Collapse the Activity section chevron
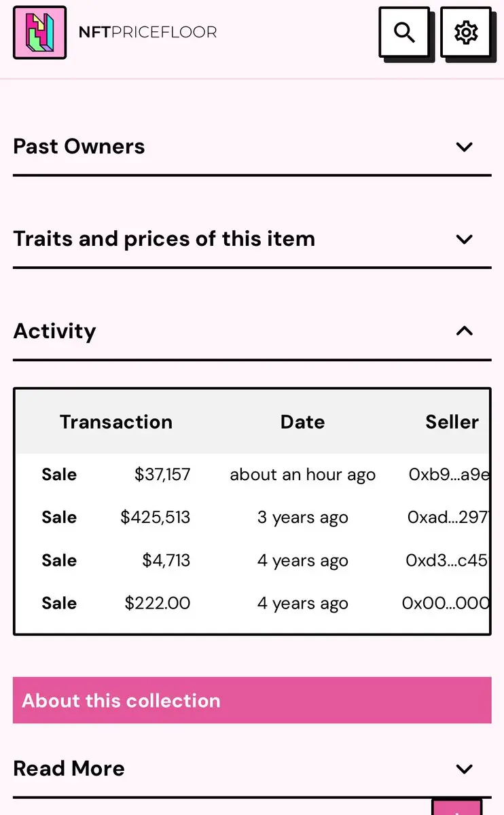This screenshot has width=504, height=815. coord(465,331)
